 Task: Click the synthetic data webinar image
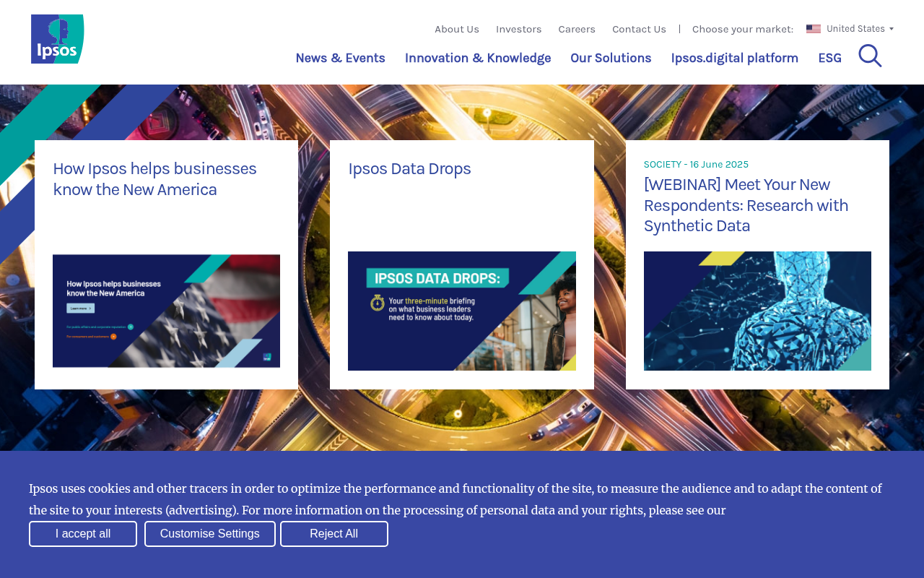757,311
